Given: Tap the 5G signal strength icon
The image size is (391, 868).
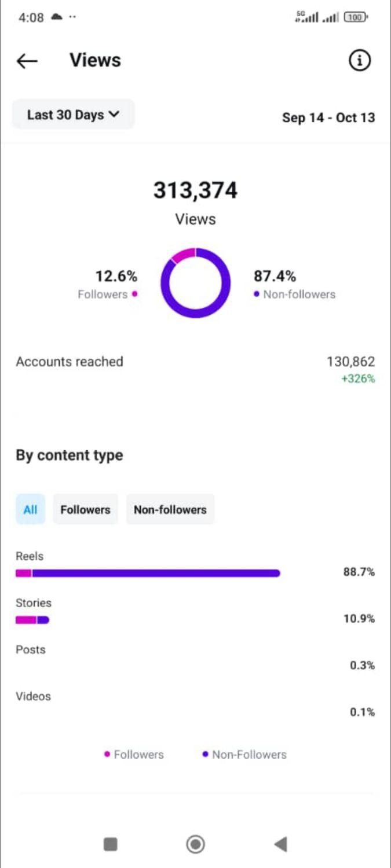Looking at the screenshot, I should pyautogui.click(x=307, y=17).
